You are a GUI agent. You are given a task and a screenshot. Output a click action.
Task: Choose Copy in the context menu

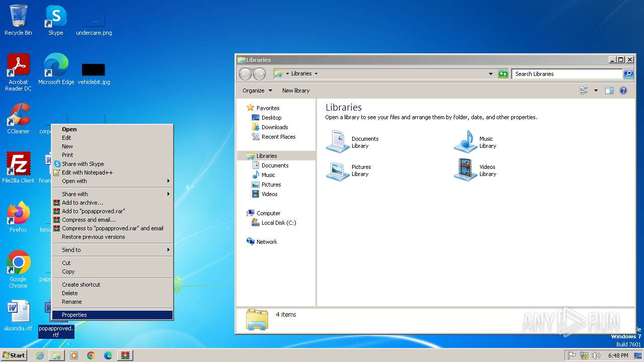[113, 271]
